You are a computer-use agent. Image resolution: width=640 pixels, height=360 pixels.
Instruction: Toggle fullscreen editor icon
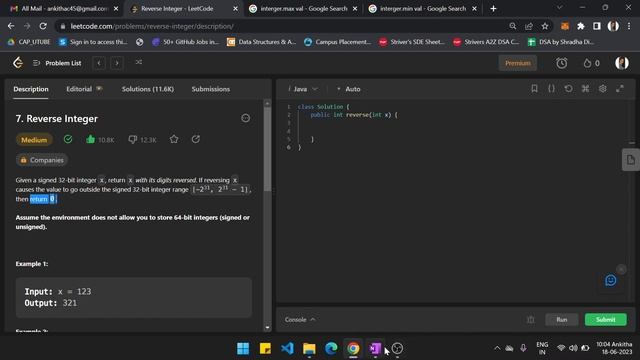pos(620,89)
